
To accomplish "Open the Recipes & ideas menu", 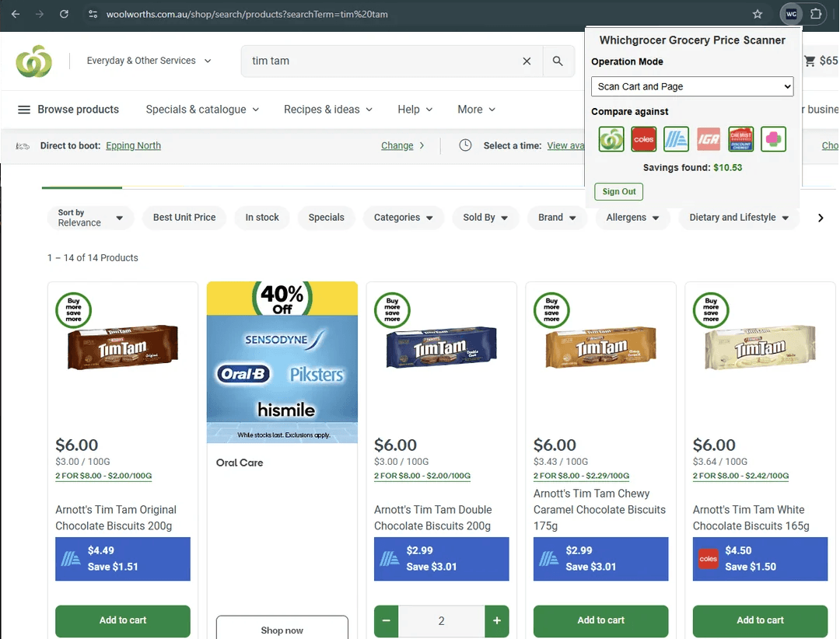I will point(327,110).
